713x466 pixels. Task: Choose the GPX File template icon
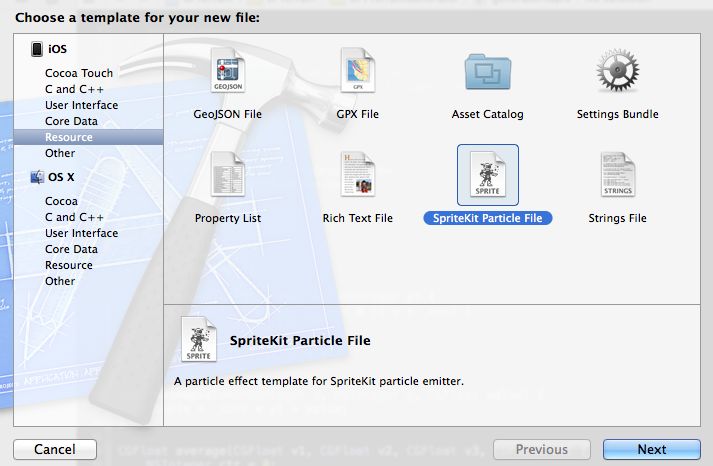358,70
